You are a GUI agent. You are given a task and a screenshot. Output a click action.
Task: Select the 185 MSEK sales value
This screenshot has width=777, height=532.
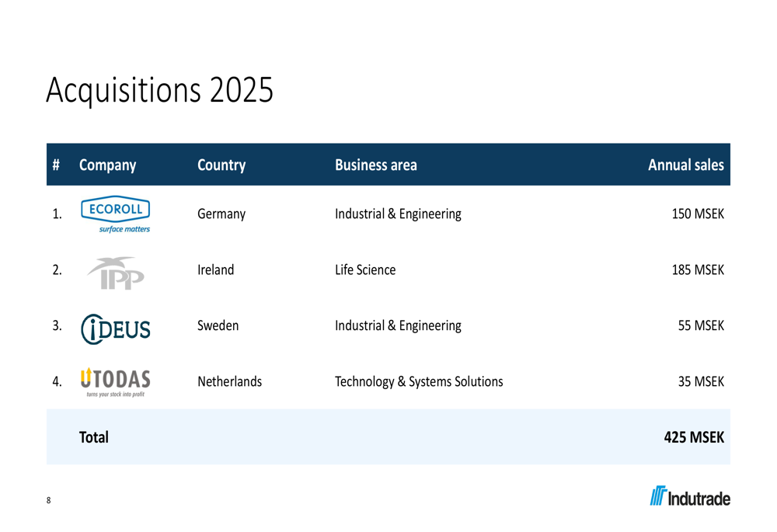698,270
